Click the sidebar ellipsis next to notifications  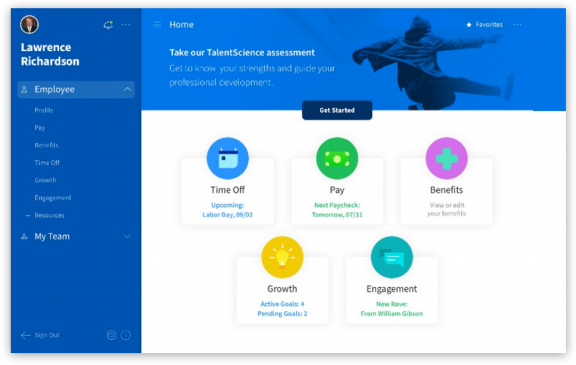pyautogui.click(x=126, y=25)
